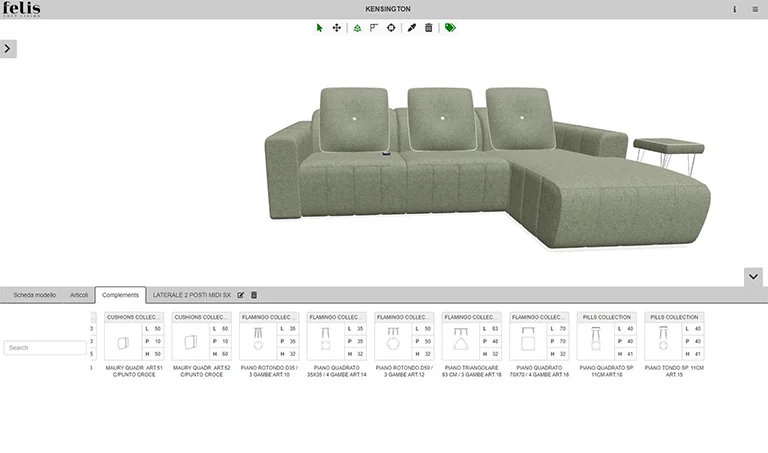Select Piano Quadrato SP. 11cm Pills card
Screen dimensions: 768x453
607,345
